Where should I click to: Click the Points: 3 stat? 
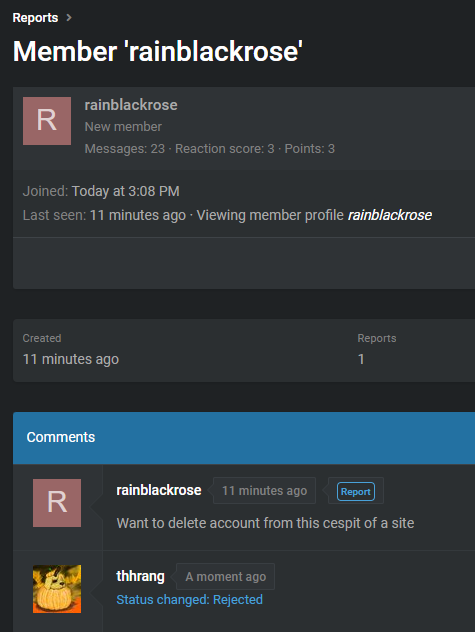[310, 149]
